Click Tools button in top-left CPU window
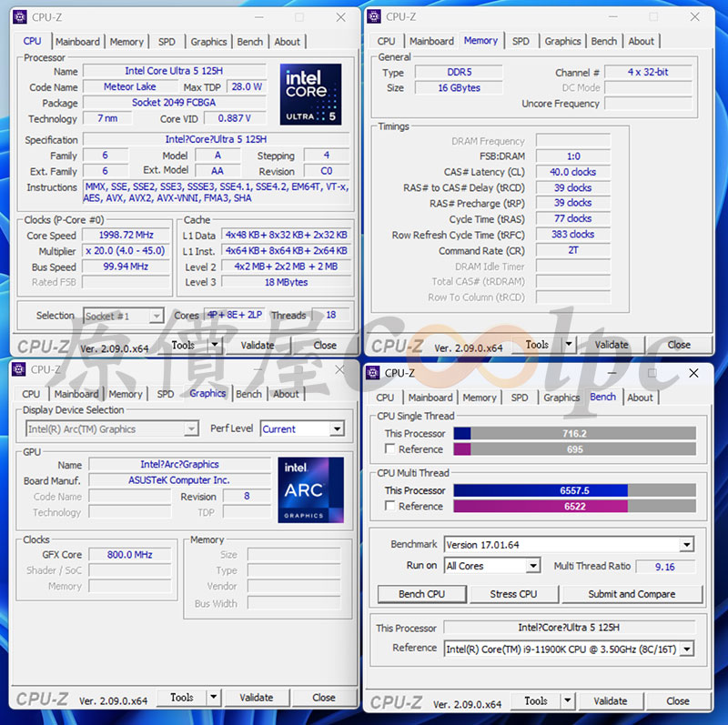The image size is (728, 725). point(183,345)
